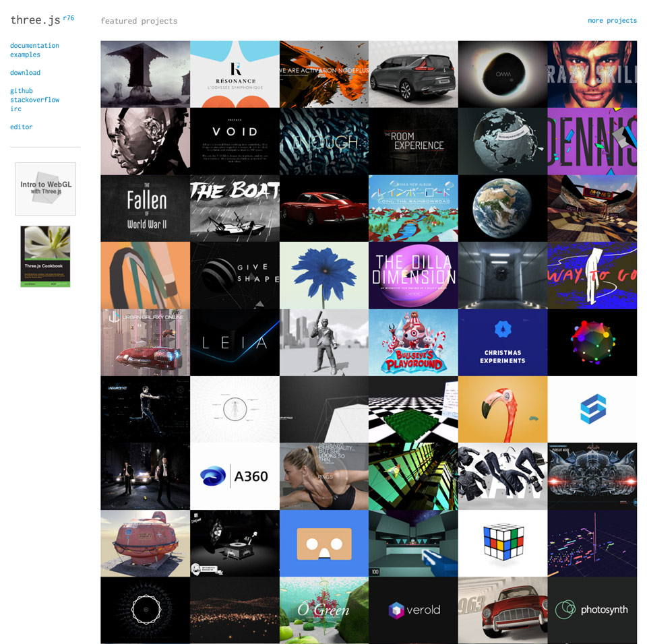Open the low-poly globe with banner project
Screen dimensions: 647x644
[x=503, y=141]
